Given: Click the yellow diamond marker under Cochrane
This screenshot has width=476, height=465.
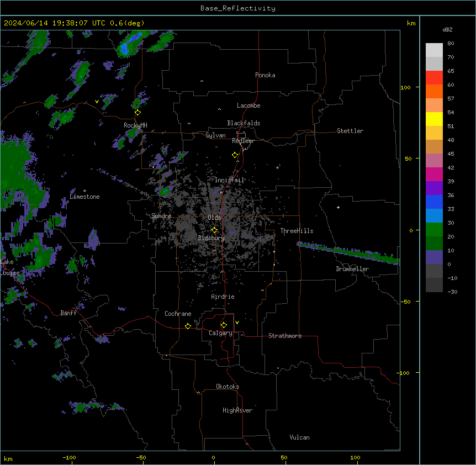Looking at the screenshot, I should pos(188,326).
